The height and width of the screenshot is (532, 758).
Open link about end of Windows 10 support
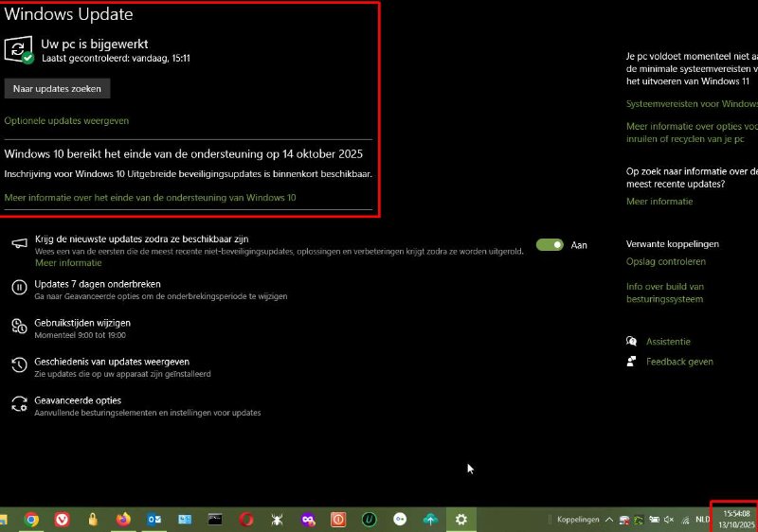point(150,198)
